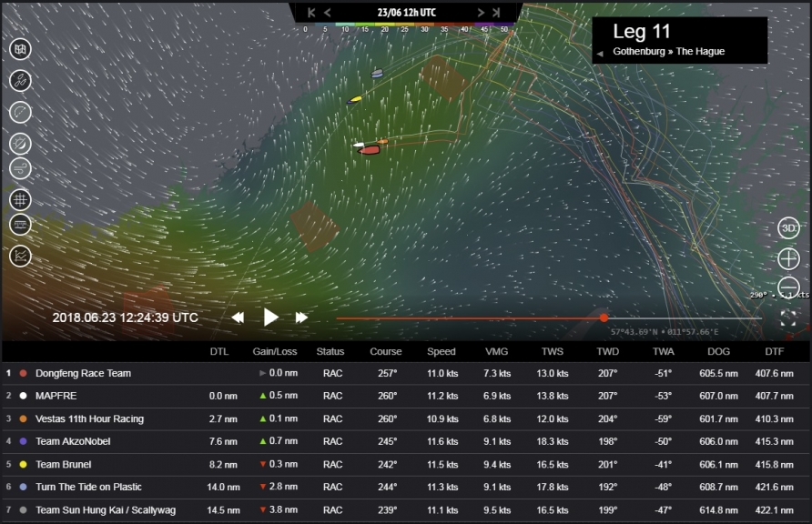This screenshot has width=812, height=524.
Task: Collapse the Leg 11 panel arrow
Action: [x=600, y=54]
